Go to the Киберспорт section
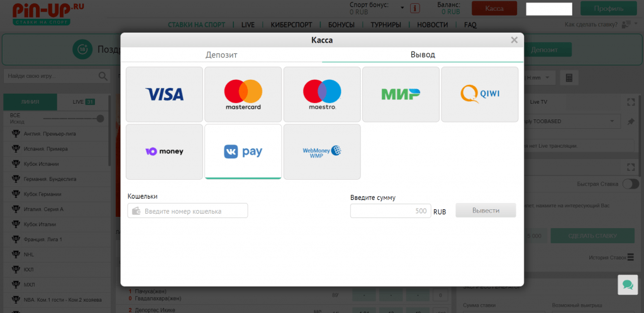 tap(292, 25)
